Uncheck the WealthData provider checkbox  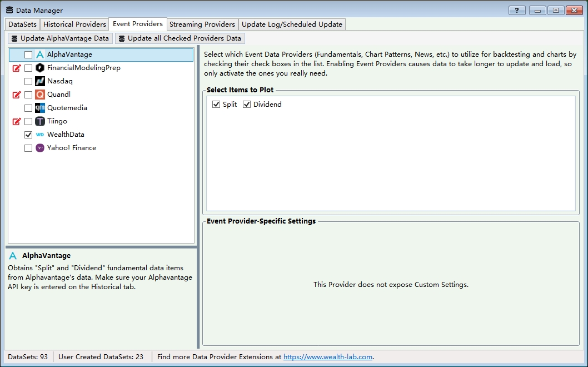28,135
